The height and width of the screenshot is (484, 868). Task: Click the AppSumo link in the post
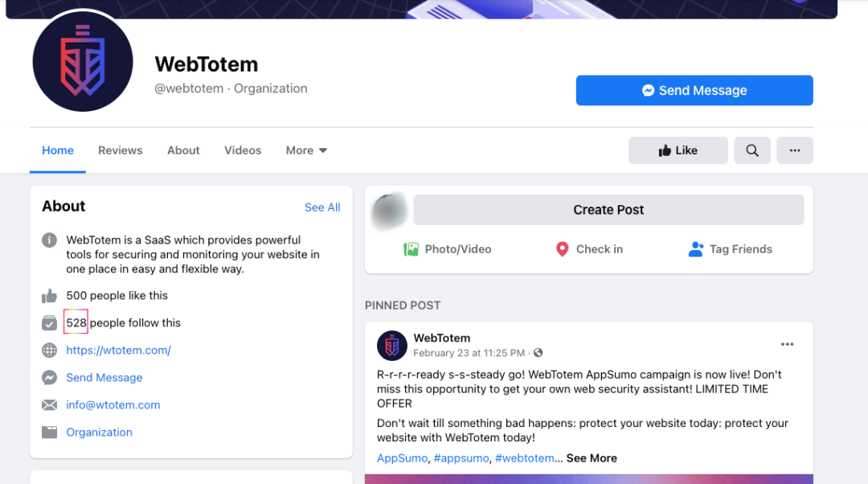[402, 458]
